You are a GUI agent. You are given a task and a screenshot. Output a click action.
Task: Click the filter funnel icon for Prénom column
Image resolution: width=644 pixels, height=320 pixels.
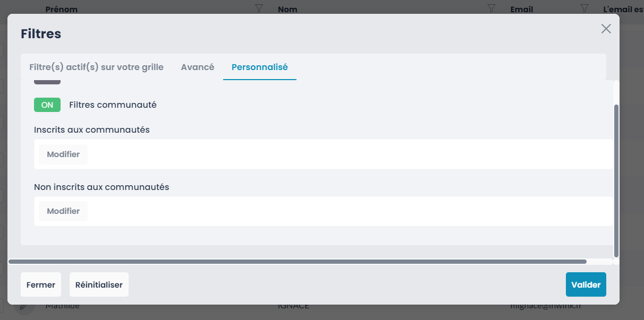(x=259, y=8)
